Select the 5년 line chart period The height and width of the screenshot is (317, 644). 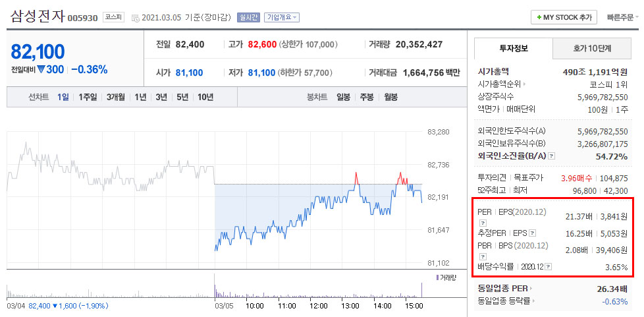point(182,98)
